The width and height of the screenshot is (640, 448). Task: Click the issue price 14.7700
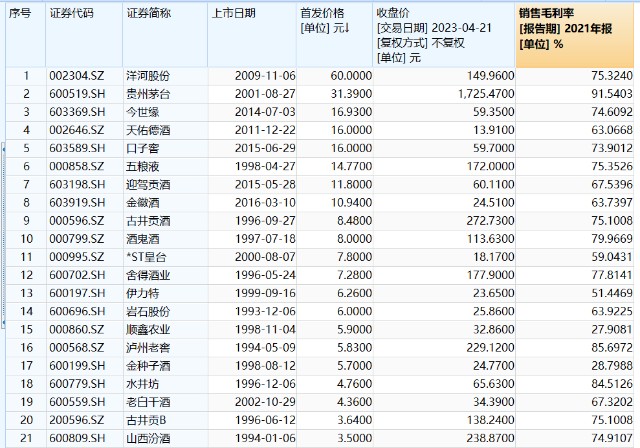(351, 166)
